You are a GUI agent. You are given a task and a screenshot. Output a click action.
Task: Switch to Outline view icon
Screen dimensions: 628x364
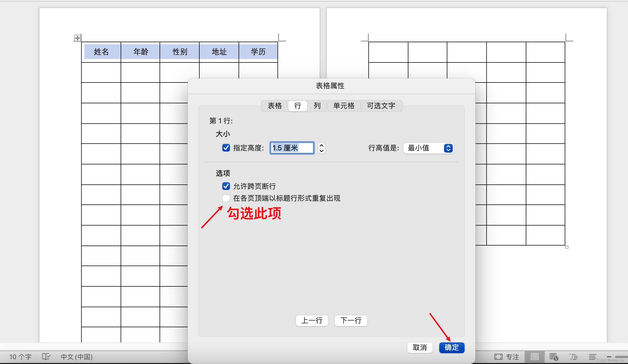pos(573,357)
